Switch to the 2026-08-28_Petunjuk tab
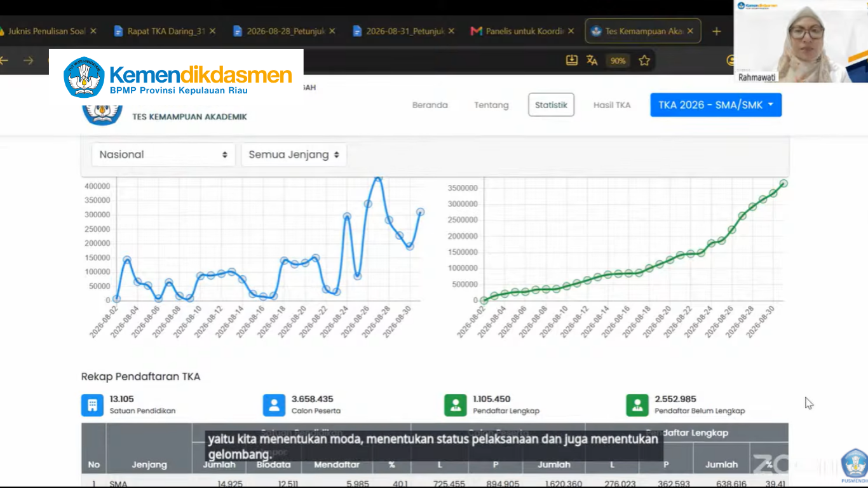The image size is (868, 488). pyautogui.click(x=283, y=30)
